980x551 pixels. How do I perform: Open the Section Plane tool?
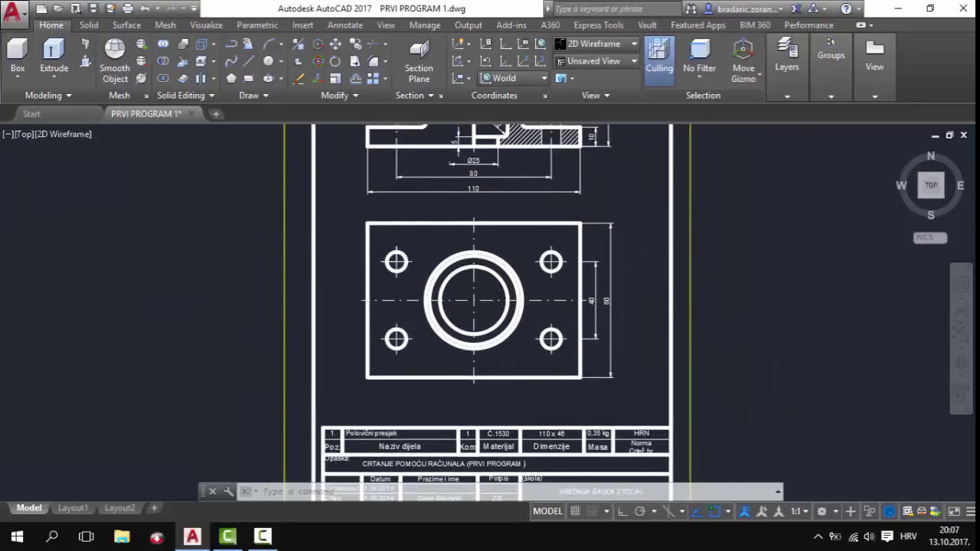coord(419,60)
